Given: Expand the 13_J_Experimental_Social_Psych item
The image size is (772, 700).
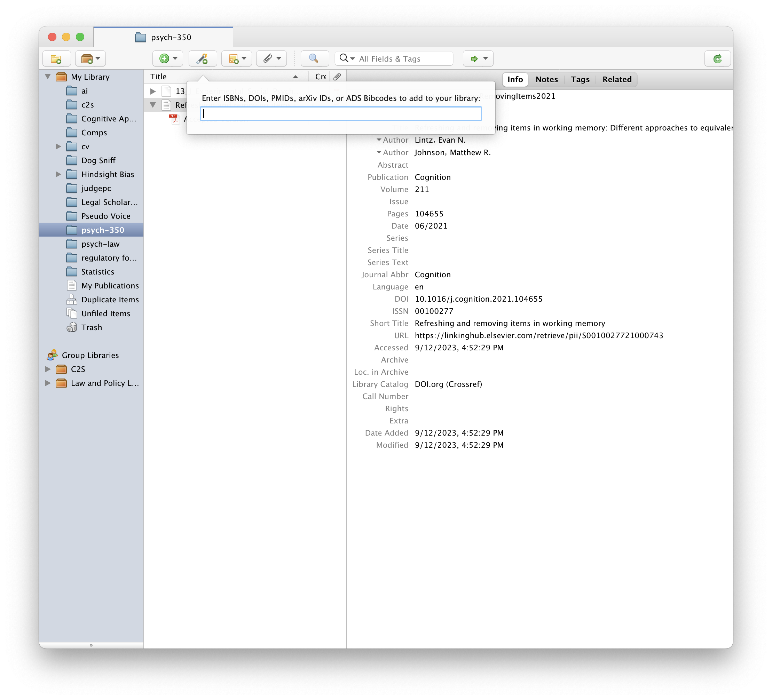Looking at the screenshot, I should click(153, 91).
